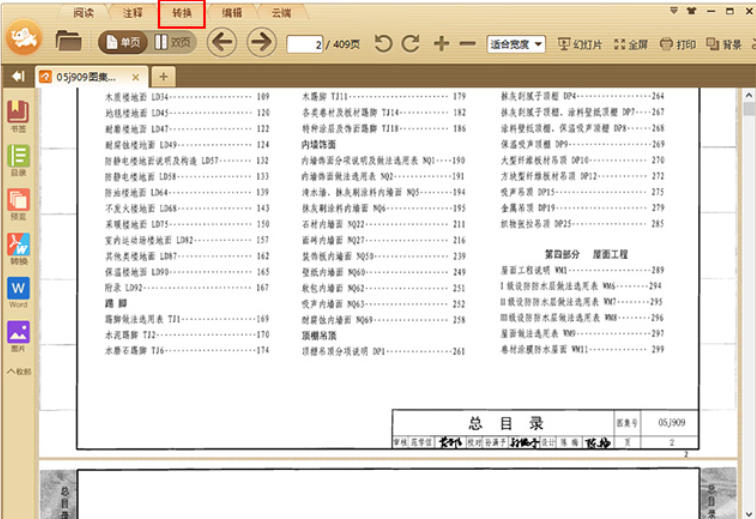Image resolution: width=756 pixels, height=519 pixels.
Task: Click the 图片 image sidebar icon
Action: 18,336
